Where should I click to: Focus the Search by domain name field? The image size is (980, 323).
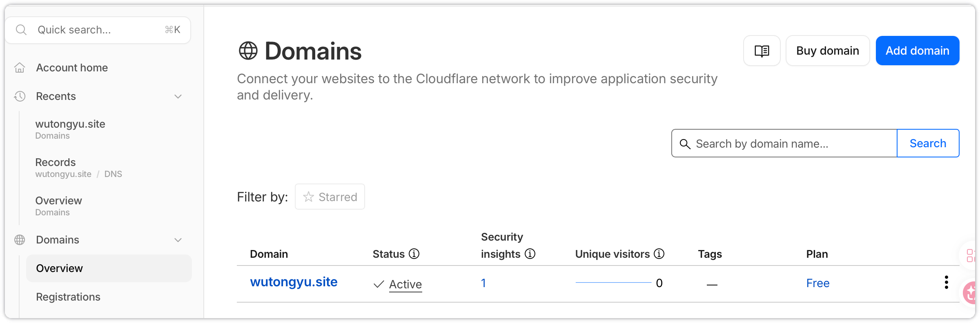(784, 143)
